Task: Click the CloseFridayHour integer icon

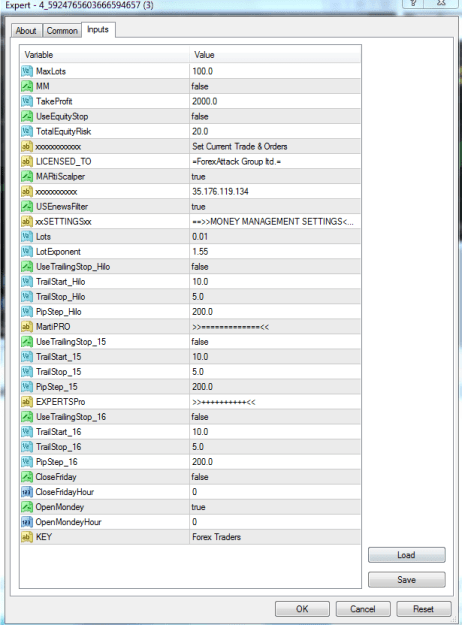Action: coord(27,492)
